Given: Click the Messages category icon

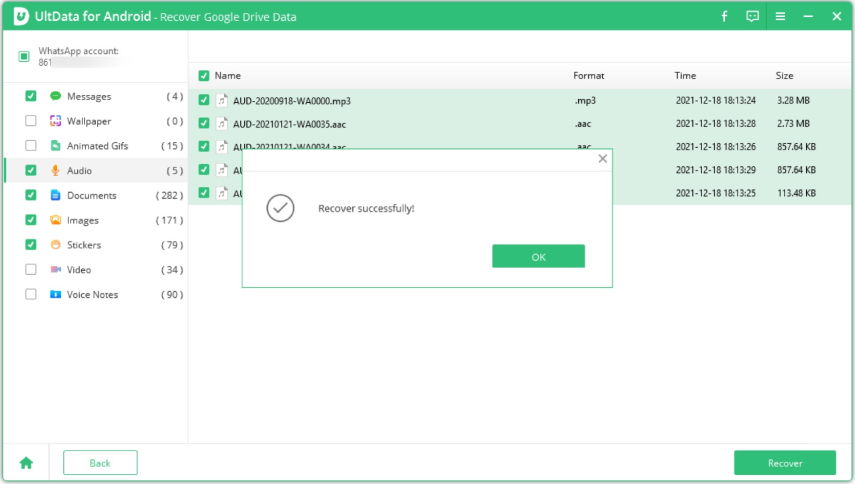Looking at the screenshot, I should tap(55, 96).
